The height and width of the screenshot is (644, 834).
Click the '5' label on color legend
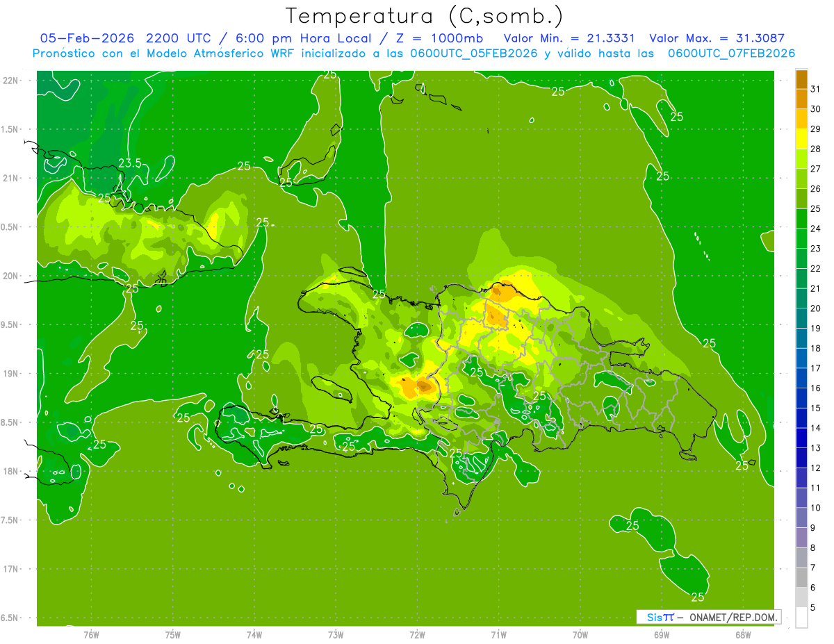click(813, 608)
